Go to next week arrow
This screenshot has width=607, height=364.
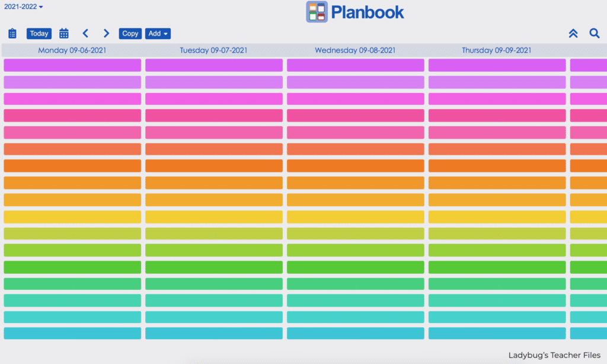pyautogui.click(x=106, y=34)
